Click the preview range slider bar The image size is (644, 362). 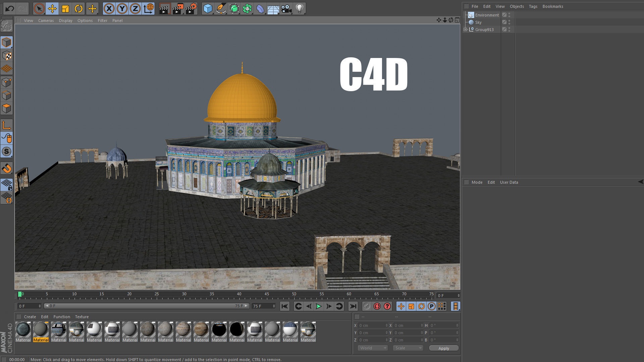(147, 306)
